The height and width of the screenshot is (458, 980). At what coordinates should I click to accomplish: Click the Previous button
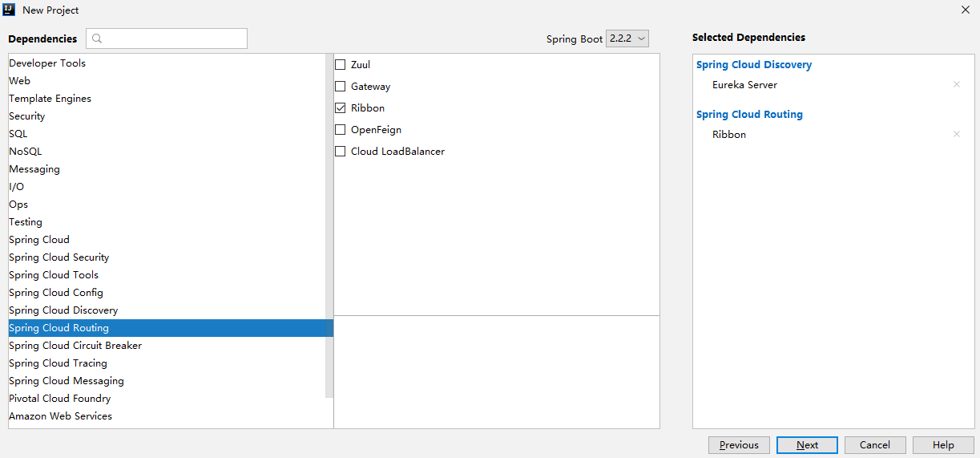click(x=739, y=445)
